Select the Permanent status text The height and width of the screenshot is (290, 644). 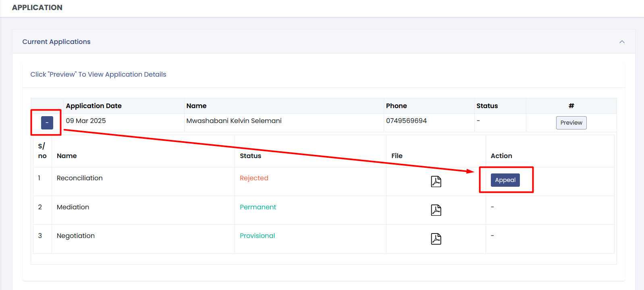[x=258, y=207]
